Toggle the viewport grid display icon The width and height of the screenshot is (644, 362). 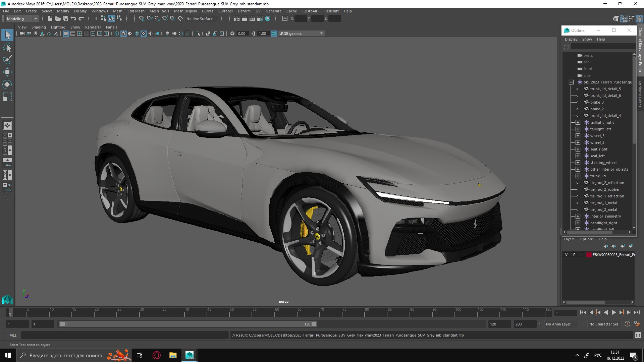pyautogui.click(x=66, y=34)
